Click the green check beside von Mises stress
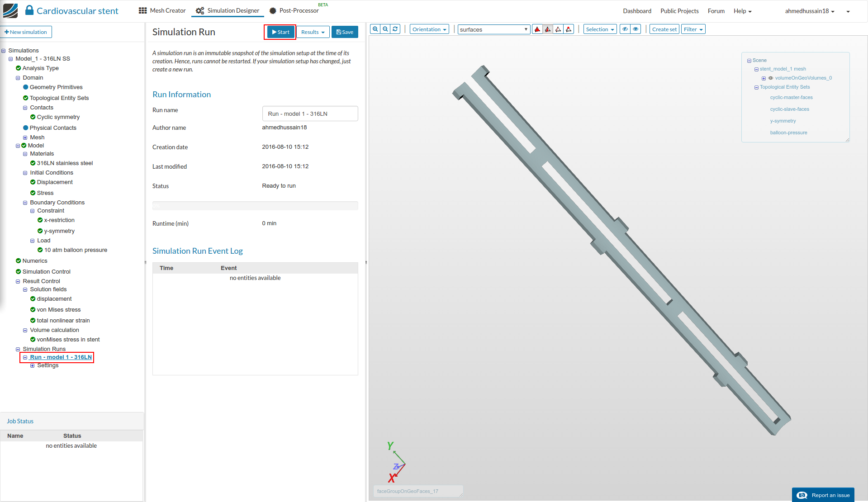 tap(33, 310)
